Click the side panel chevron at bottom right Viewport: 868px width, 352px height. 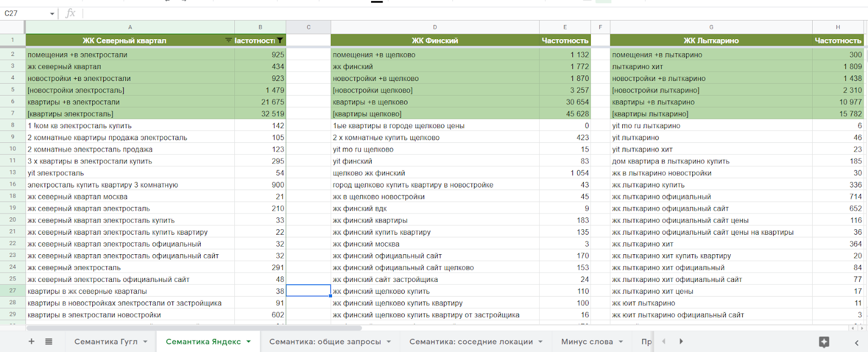click(857, 342)
